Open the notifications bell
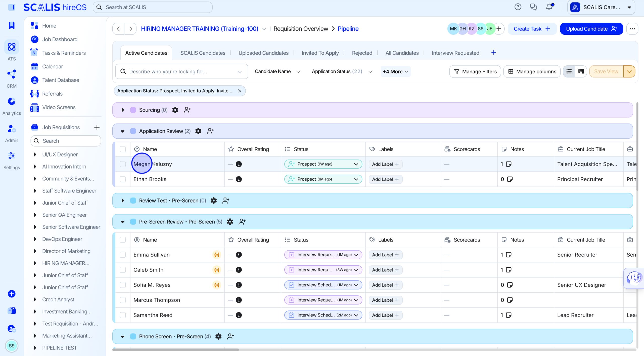 click(x=549, y=7)
